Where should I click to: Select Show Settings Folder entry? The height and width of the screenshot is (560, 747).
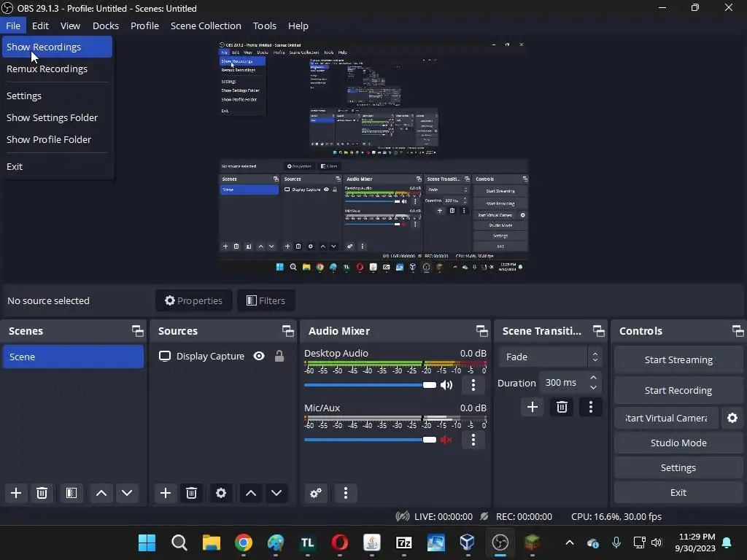click(x=57, y=117)
